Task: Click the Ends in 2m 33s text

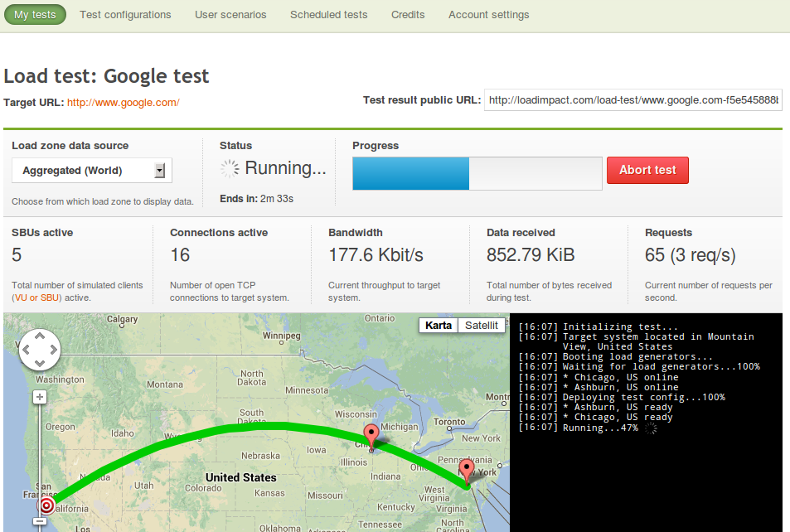Action: 256,199
